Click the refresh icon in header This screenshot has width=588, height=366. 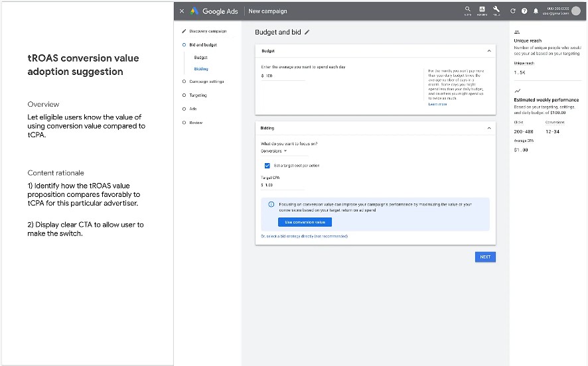pos(513,11)
